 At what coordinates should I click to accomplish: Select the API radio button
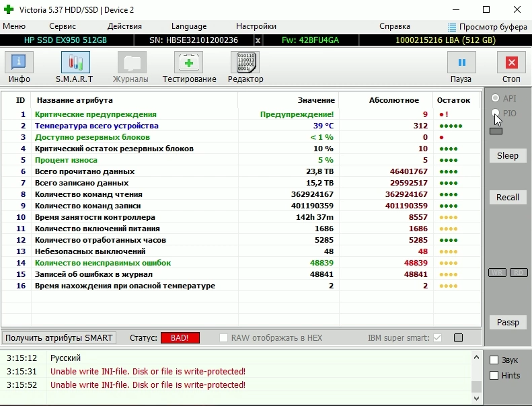(x=496, y=98)
